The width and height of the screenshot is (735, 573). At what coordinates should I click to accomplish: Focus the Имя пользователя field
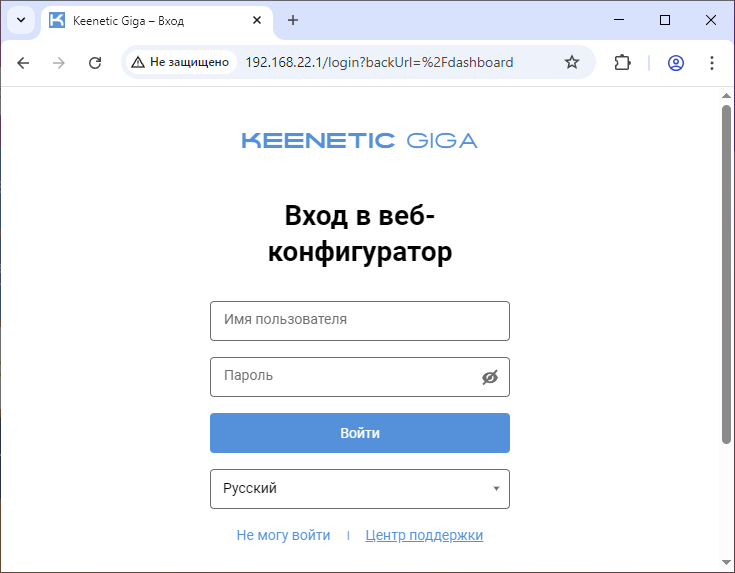pos(360,321)
